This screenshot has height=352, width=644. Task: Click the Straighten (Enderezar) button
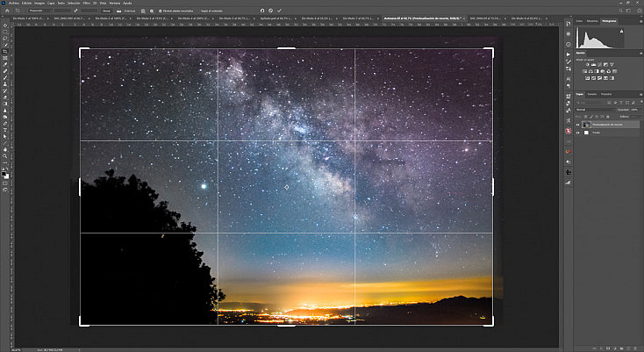point(126,11)
